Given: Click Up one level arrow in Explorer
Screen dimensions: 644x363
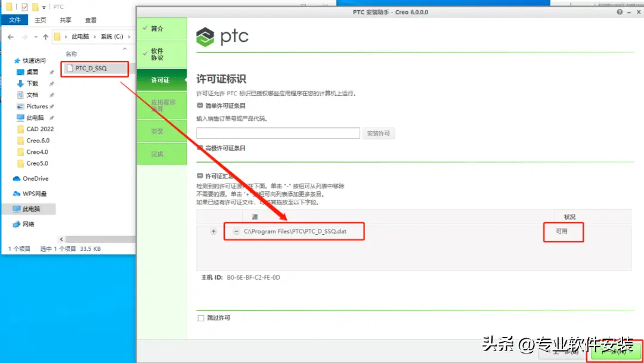Looking at the screenshot, I should [45, 37].
